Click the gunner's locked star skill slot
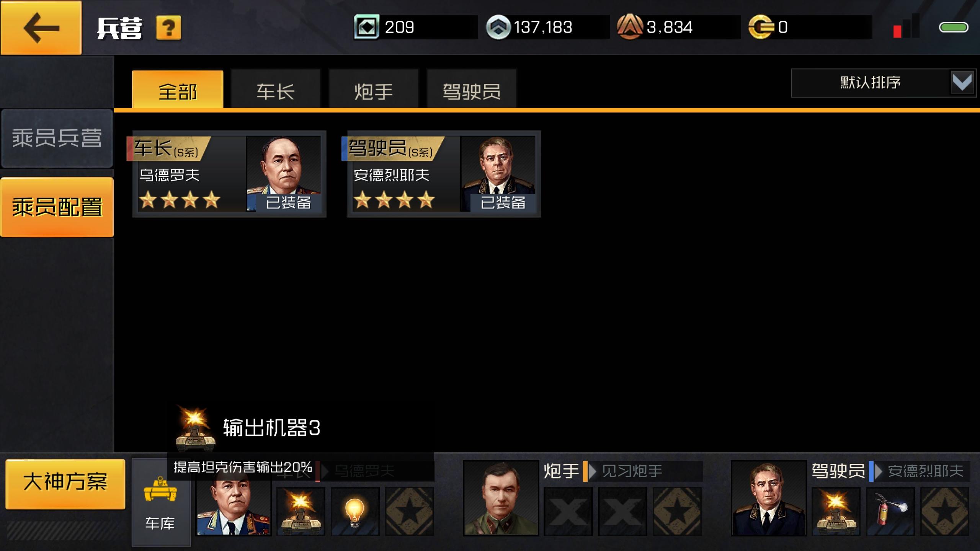Viewport: 980px width, 551px height. click(x=677, y=511)
